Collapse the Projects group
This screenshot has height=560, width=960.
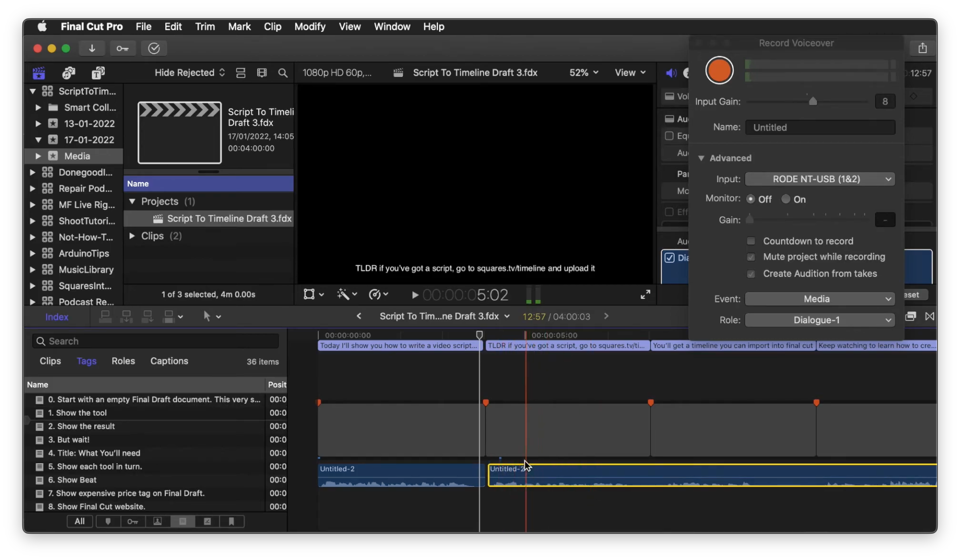[132, 201]
